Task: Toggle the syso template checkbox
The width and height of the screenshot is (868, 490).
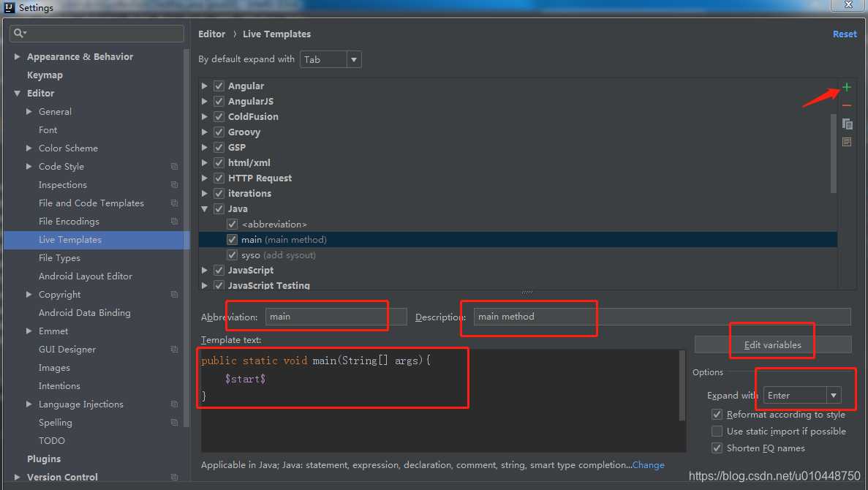Action: pos(232,255)
